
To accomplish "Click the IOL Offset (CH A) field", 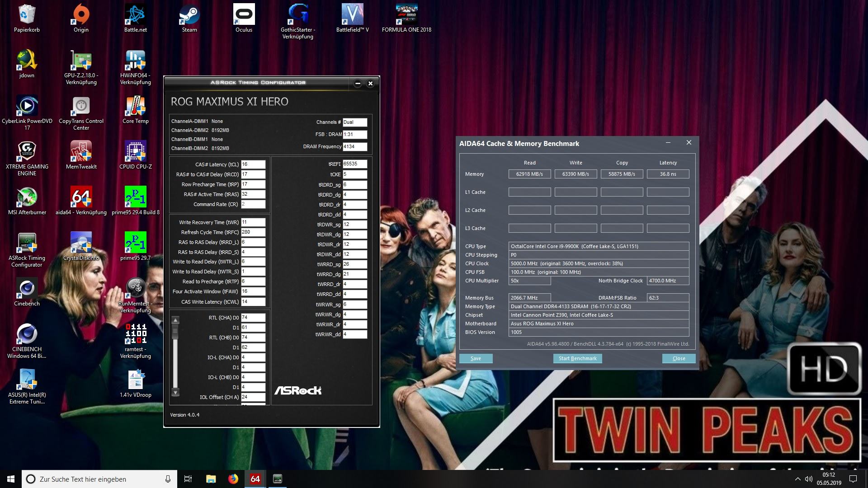I will pos(253,397).
